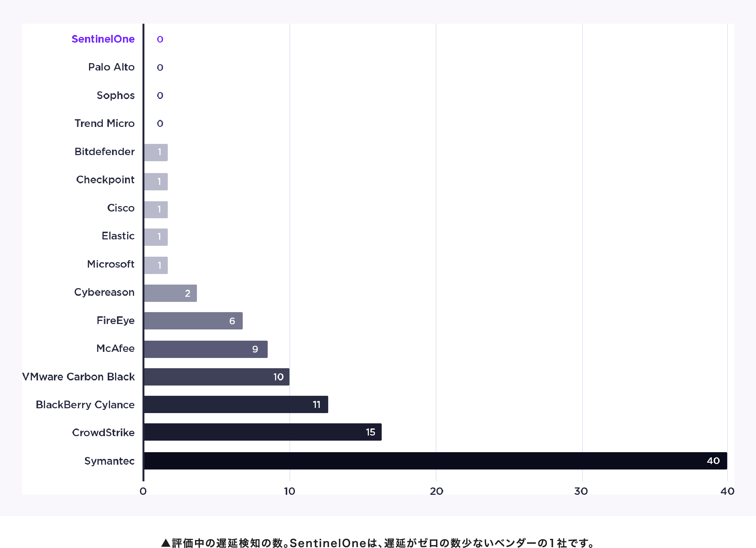This screenshot has width=756, height=548.
Task: Click the VMware Carbon Black bar showing 10
Action: point(217,377)
